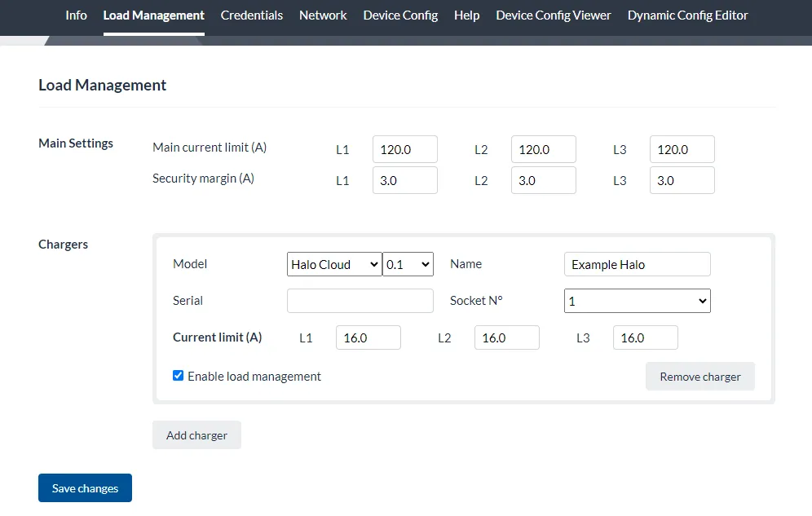Click the Main Settings section label
The height and width of the screenshot is (516, 812).
(76, 143)
